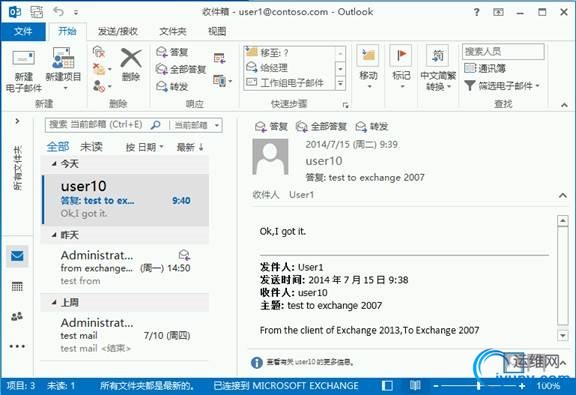Forward message using ribbon 转发 button
The image size is (576, 395).
172,86
